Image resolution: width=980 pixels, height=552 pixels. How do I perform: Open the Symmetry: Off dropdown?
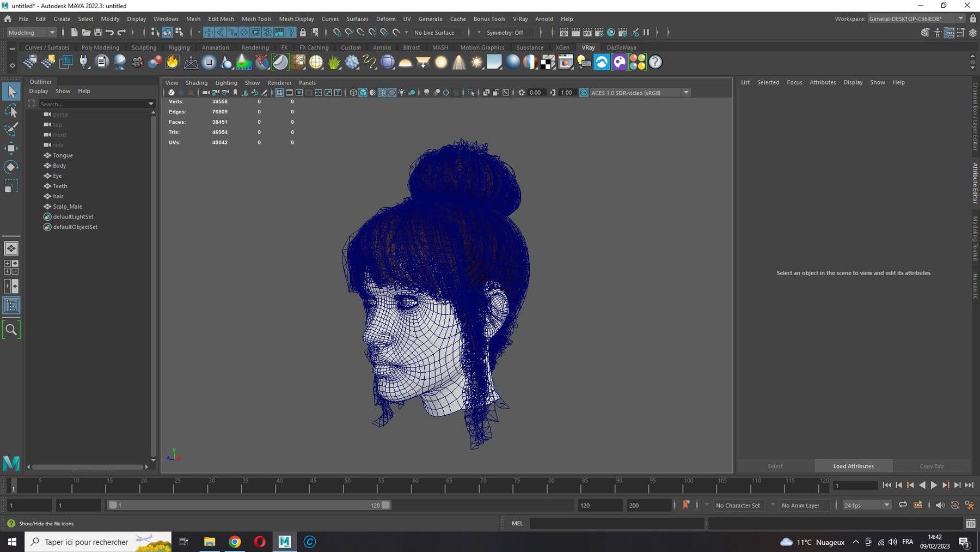tap(509, 33)
